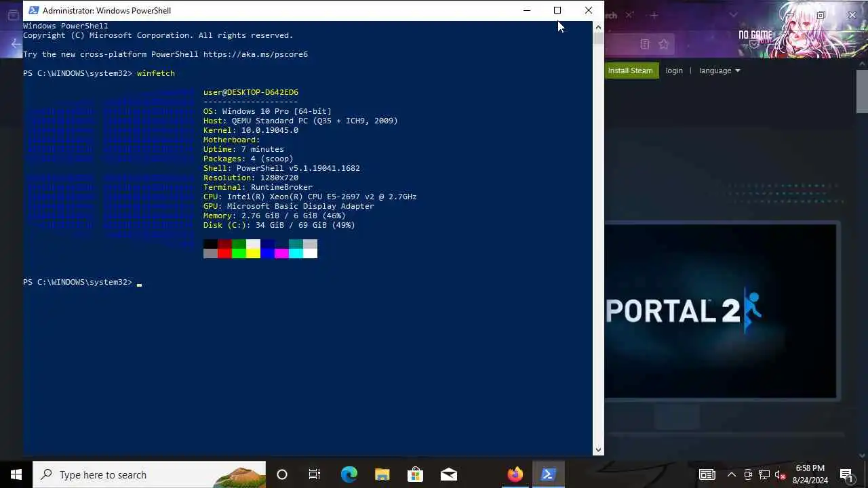Click the winfetch command text
Image resolution: width=868 pixels, height=488 pixels.
[x=156, y=73]
